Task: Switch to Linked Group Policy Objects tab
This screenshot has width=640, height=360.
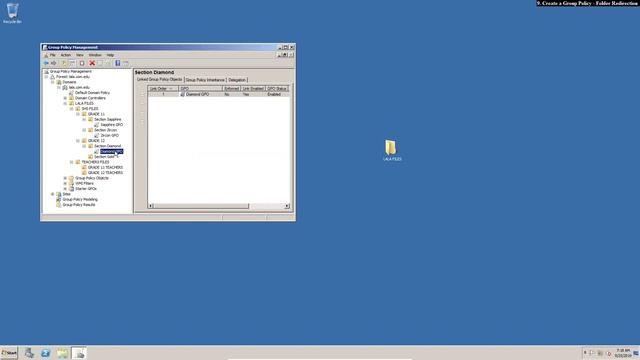Action: click(x=160, y=80)
